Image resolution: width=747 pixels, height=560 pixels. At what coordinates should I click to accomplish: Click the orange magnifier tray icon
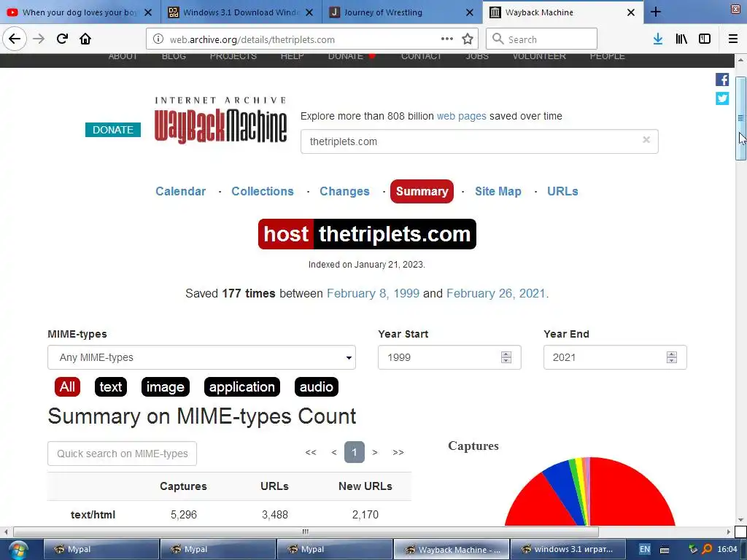[x=708, y=549]
